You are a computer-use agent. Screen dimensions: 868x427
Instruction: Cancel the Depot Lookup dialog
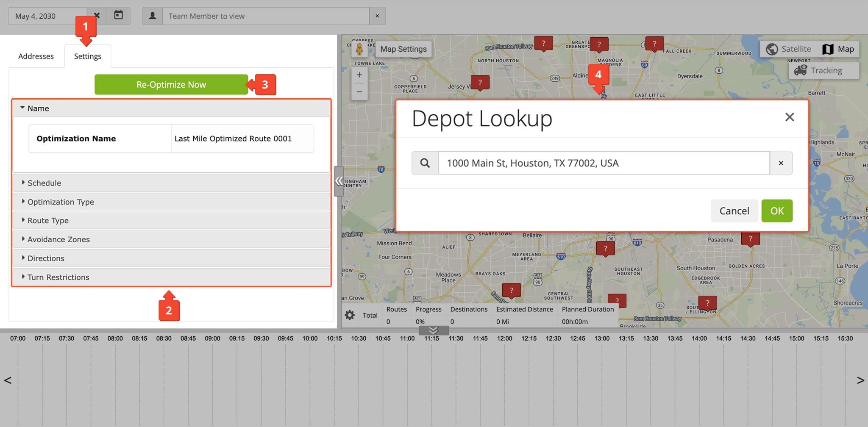[734, 211]
